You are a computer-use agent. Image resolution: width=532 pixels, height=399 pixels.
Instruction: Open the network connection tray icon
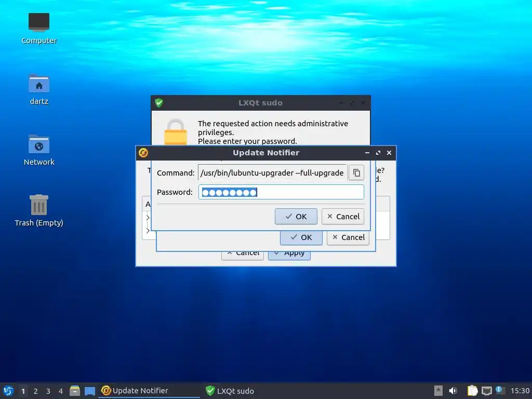tap(486, 391)
